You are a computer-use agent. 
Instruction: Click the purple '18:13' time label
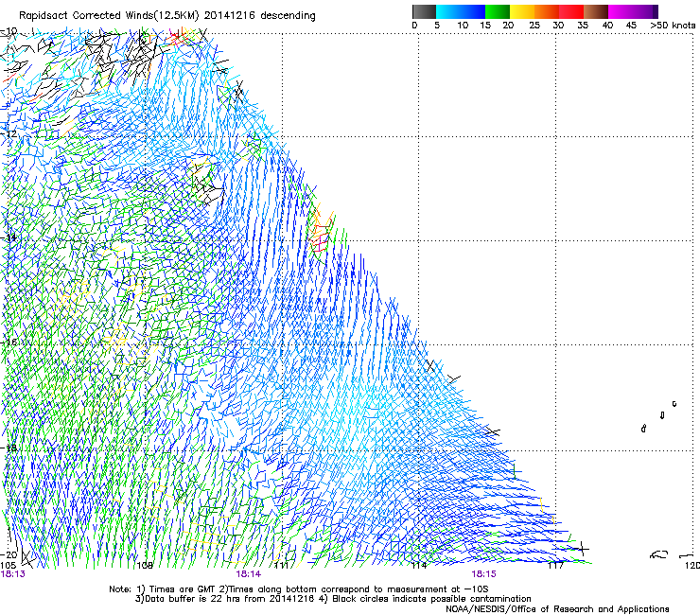13,574
